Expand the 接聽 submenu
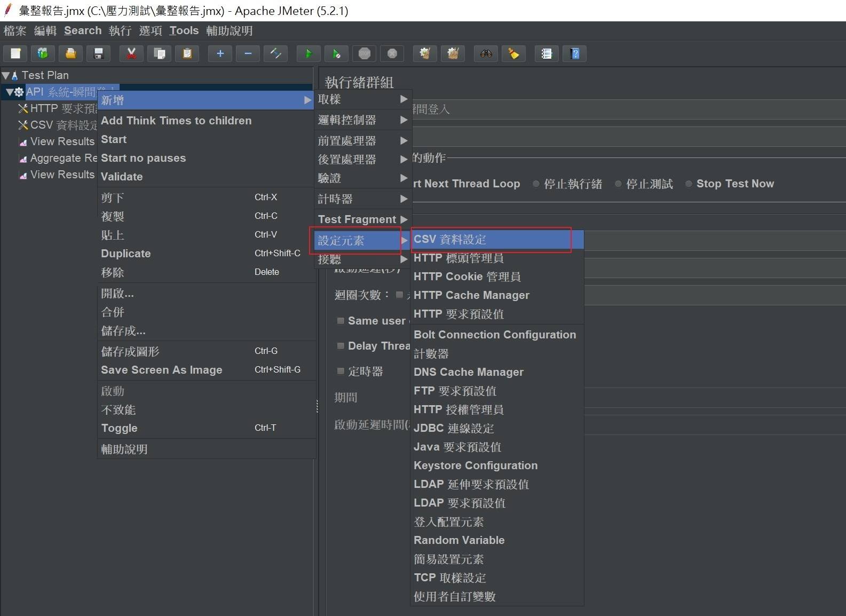The height and width of the screenshot is (616, 846). pyautogui.click(x=363, y=259)
